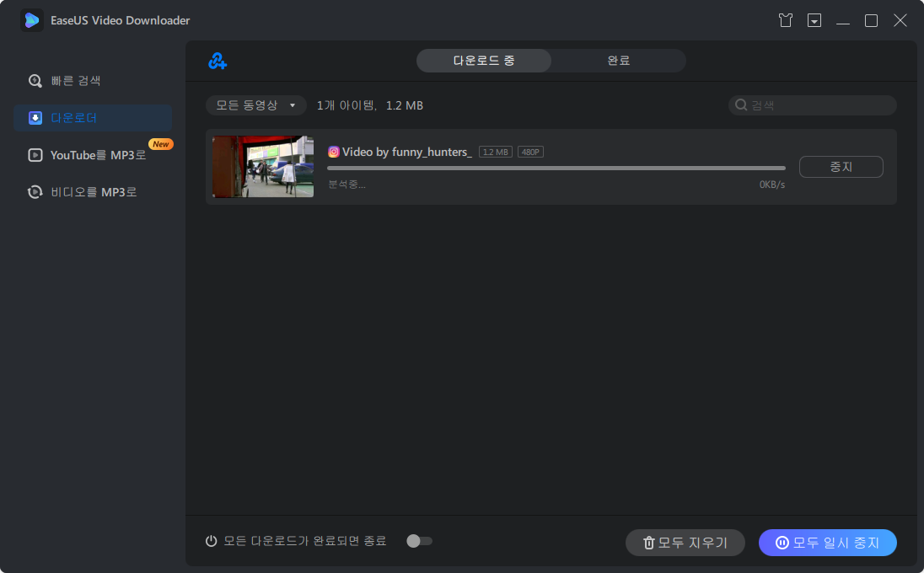Click the 모든 동영상 dropdown arrow
This screenshot has height=573, width=924.
coord(293,105)
